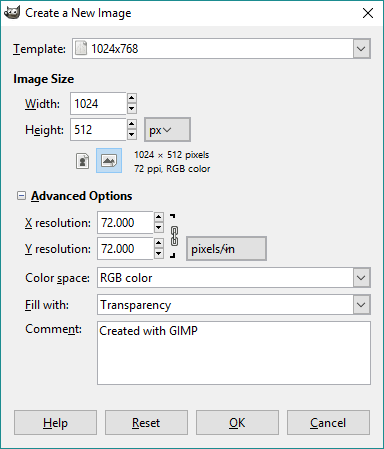Click the Comment text box
The width and height of the screenshot is (384, 449).
click(x=234, y=353)
